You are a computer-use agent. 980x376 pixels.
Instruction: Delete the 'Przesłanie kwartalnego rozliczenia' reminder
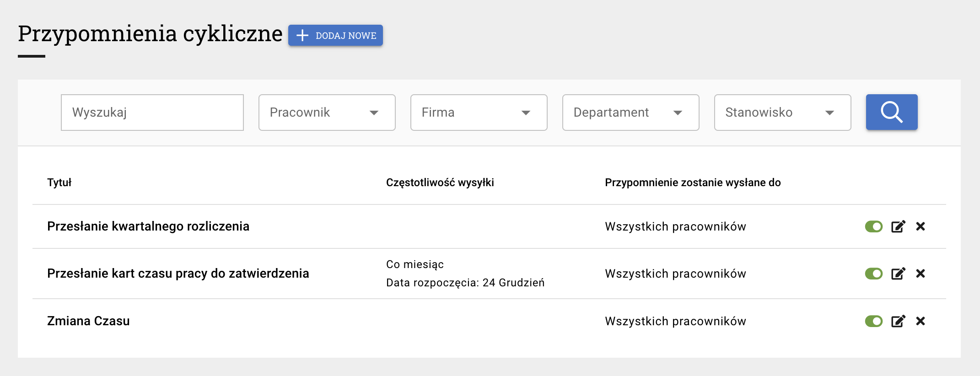[921, 226]
